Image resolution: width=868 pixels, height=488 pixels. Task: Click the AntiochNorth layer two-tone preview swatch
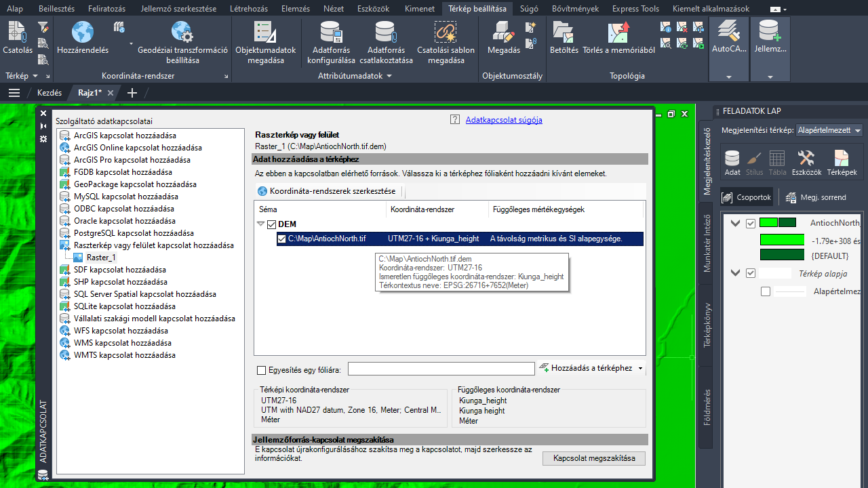[778, 222]
